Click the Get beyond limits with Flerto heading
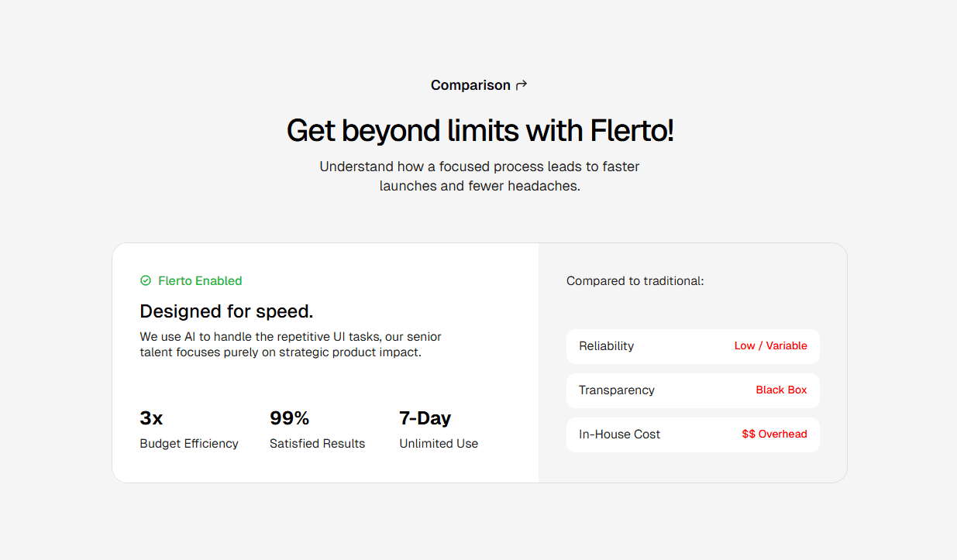This screenshot has height=560, width=957. pyautogui.click(x=479, y=130)
